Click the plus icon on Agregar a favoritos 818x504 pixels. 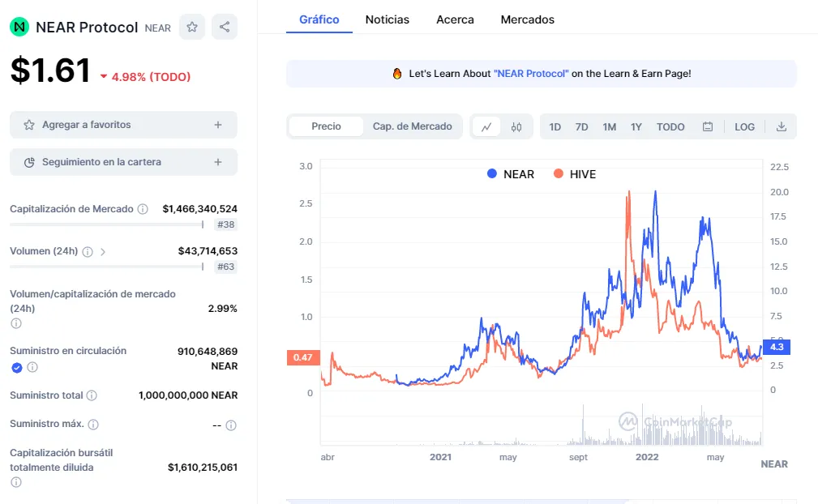tap(218, 125)
